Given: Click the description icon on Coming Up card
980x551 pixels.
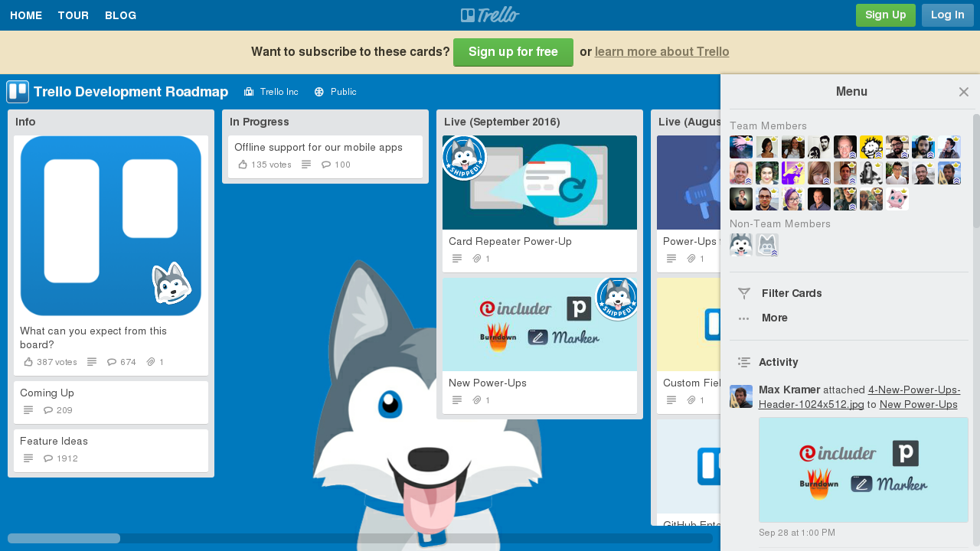Looking at the screenshot, I should point(28,410).
